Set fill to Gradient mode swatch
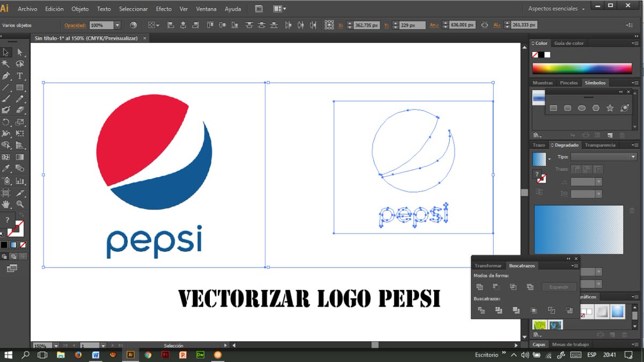 [13, 244]
